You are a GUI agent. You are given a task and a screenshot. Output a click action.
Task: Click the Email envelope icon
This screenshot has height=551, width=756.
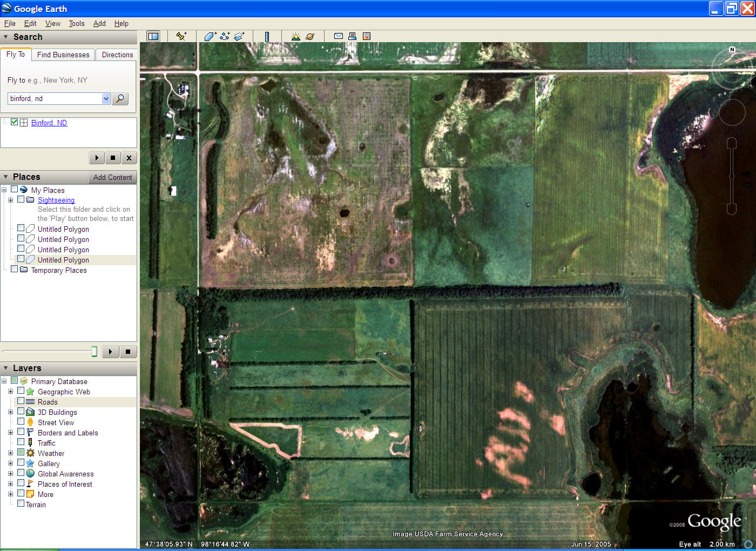tap(339, 36)
